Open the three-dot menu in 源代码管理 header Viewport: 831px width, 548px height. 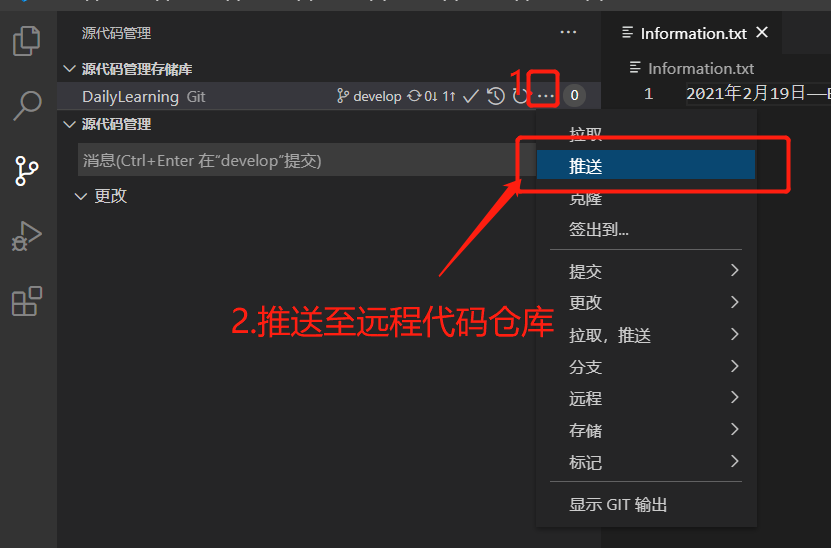pyautogui.click(x=568, y=32)
